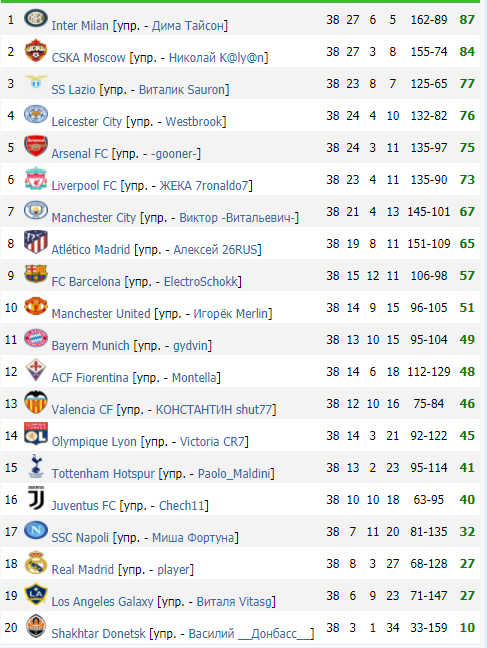Click the Shakhtar Donetsk crest
This screenshot has width=487, height=648.
coord(36,627)
